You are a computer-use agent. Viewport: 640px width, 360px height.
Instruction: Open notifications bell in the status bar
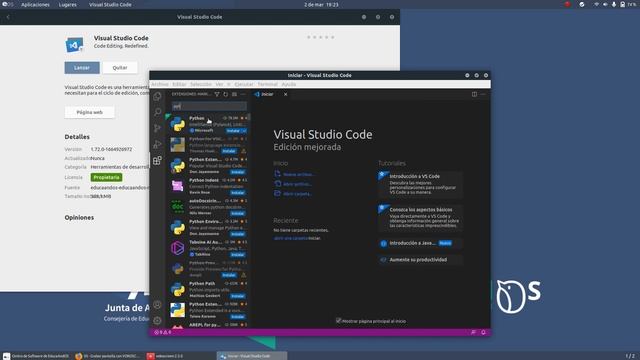pos(483,332)
